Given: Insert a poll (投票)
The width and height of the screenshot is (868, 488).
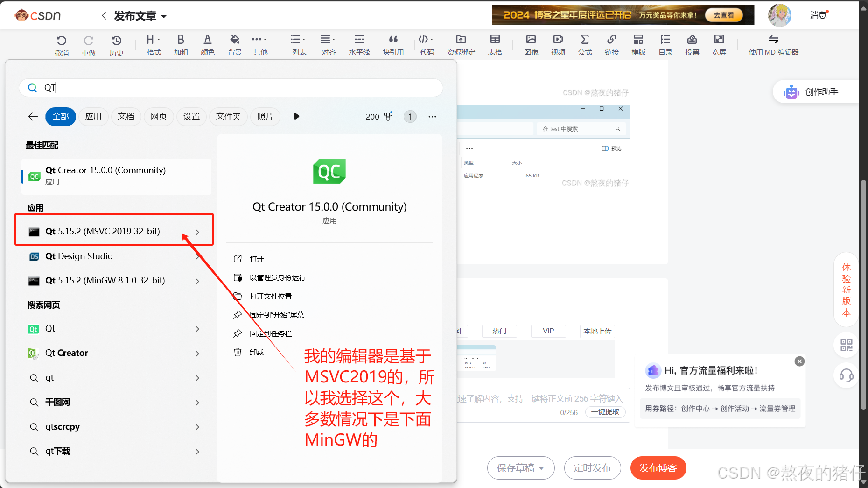Looking at the screenshot, I should click(692, 45).
